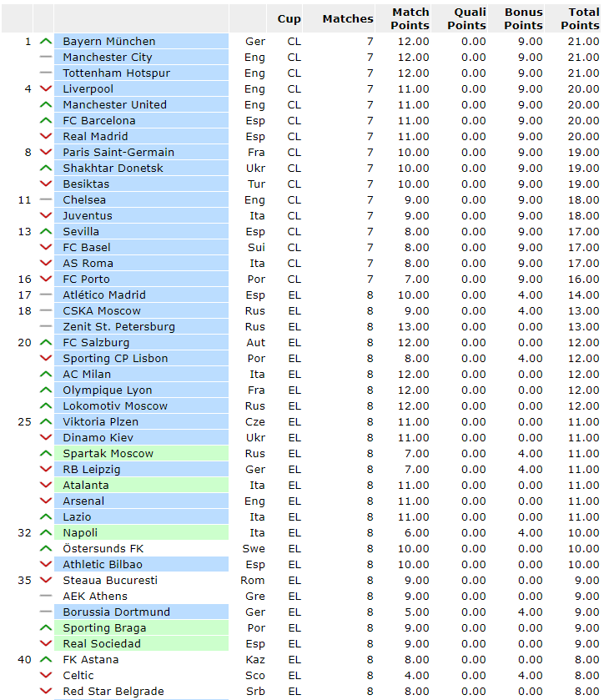The image size is (609, 700).
Task: Click the green up arrow beside Shakhtar Donetsk
Action: click(45, 168)
